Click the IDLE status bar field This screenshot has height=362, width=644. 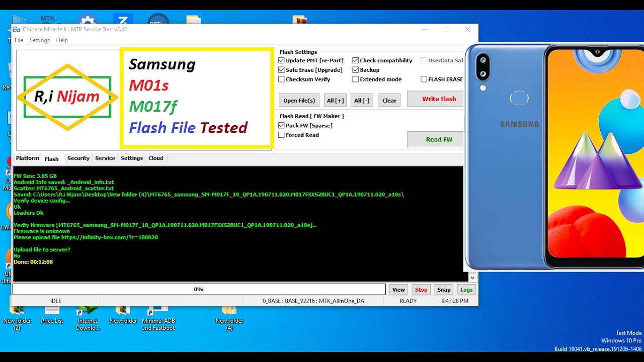[56, 301]
